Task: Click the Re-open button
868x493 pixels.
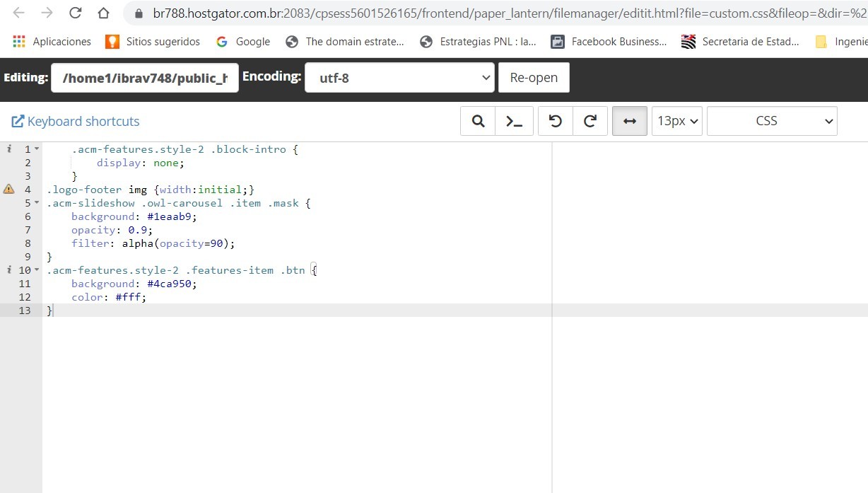Action: coord(534,78)
